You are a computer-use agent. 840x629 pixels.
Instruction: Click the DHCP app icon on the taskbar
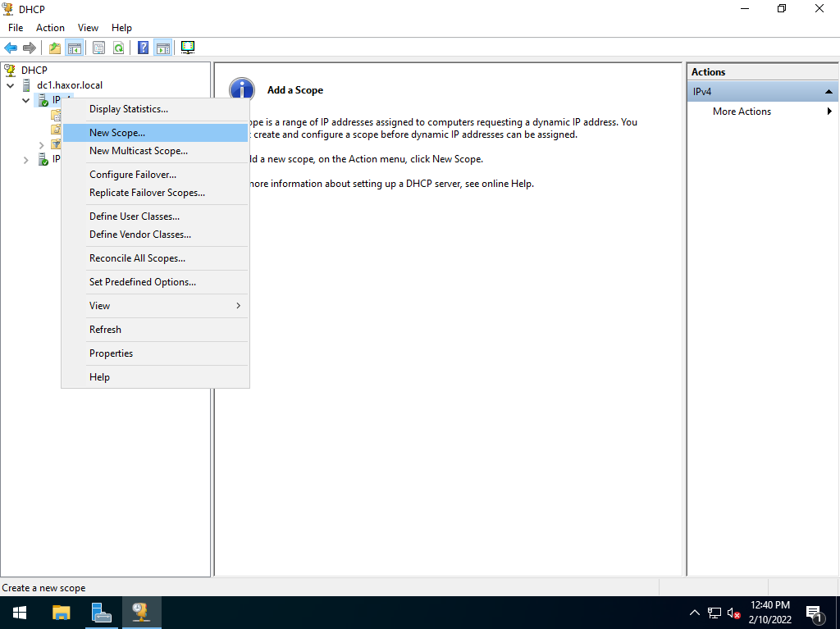tap(141, 613)
